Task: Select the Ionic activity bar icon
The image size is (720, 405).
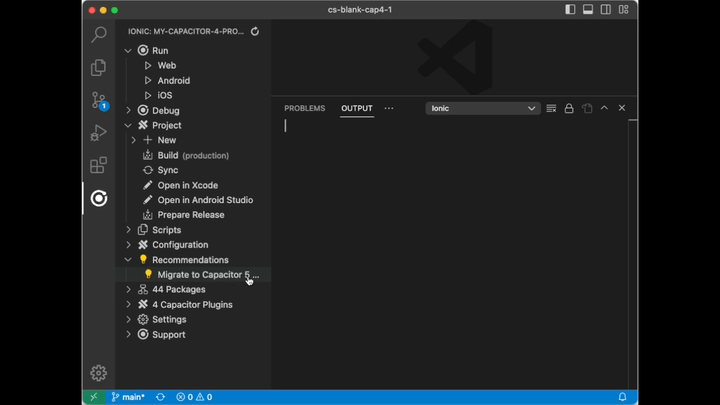Action: [99, 198]
